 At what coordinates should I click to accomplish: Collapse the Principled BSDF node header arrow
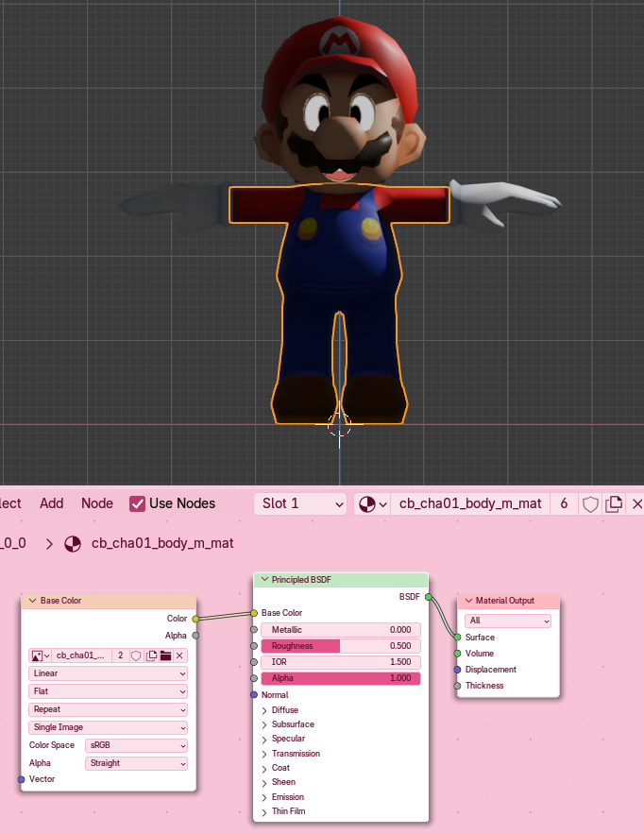(264, 580)
